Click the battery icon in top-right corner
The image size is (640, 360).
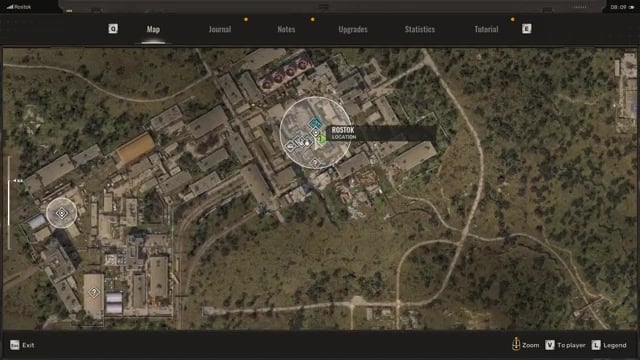[631, 7]
